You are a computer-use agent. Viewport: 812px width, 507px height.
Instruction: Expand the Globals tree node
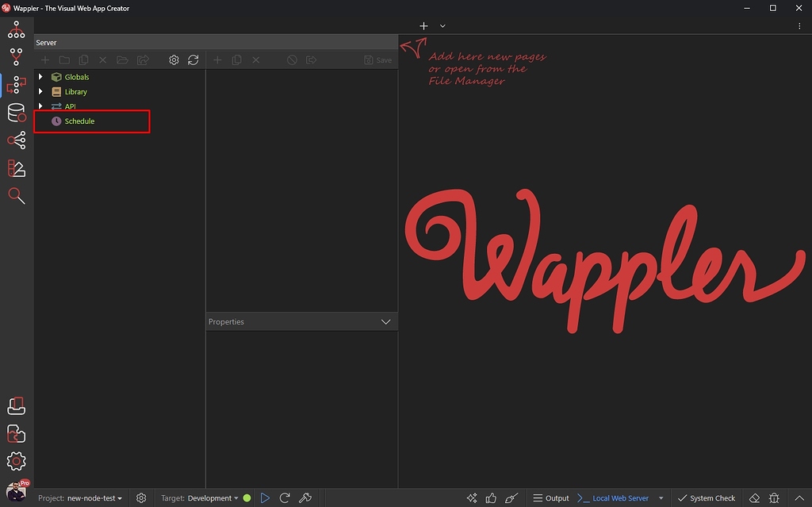click(x=41, y=77)
